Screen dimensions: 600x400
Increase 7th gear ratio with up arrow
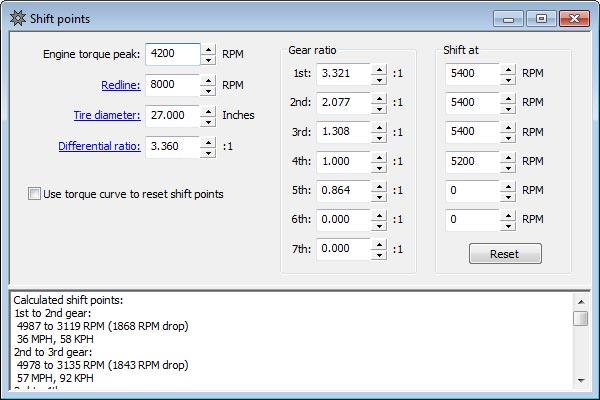(379, 245)
